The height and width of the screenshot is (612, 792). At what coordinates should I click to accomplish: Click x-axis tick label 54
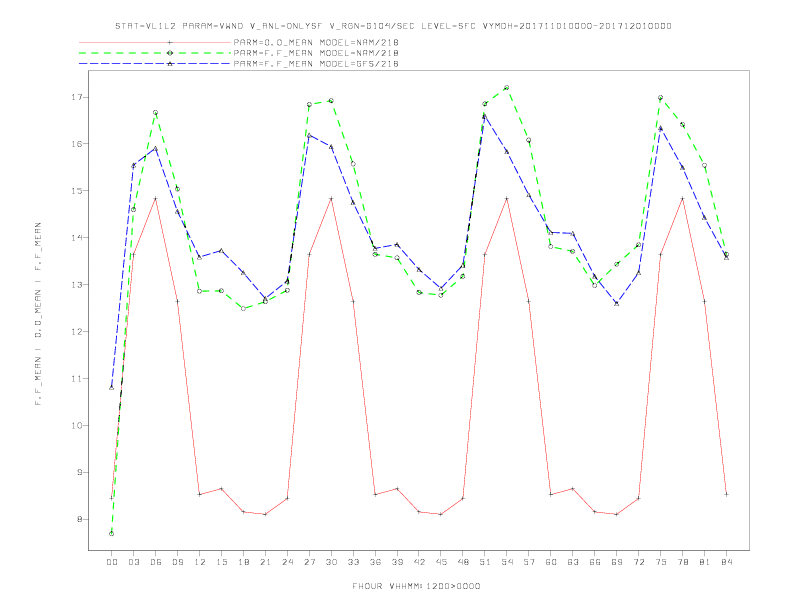click(x=507, y=562)
